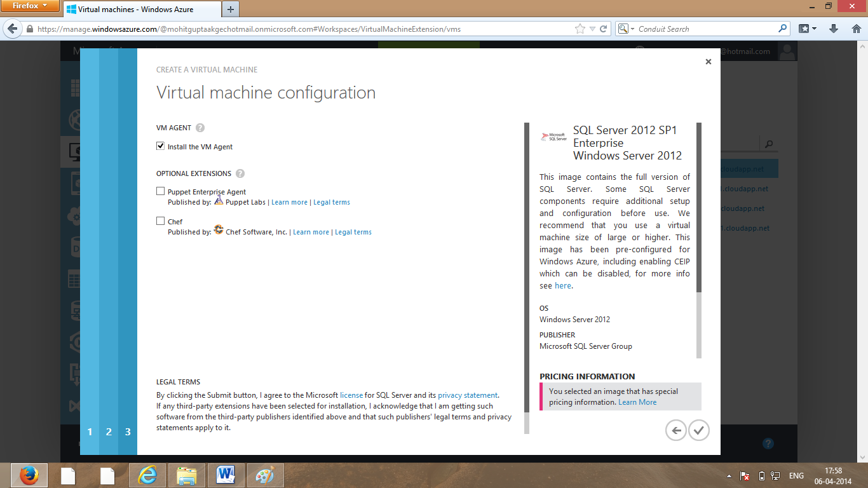Click the SQL Server logo image
The image size is (868, 488).
[553, 137]
